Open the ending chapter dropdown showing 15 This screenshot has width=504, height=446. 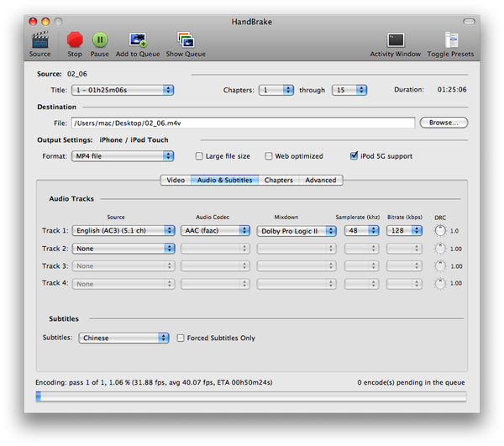[349, 91]
